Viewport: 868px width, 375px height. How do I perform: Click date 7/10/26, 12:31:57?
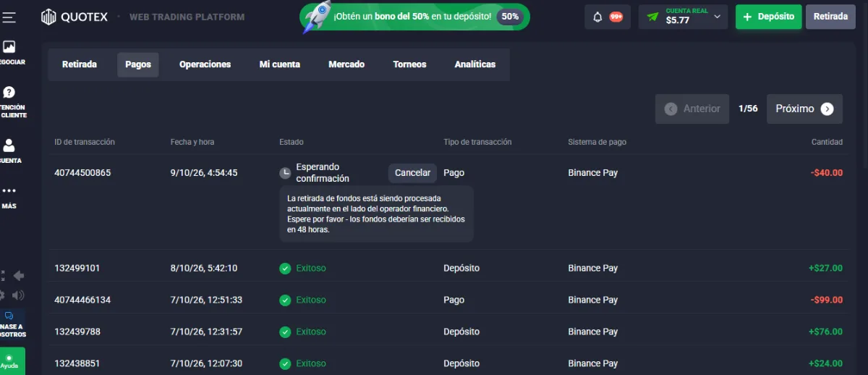tap(206, 332)
